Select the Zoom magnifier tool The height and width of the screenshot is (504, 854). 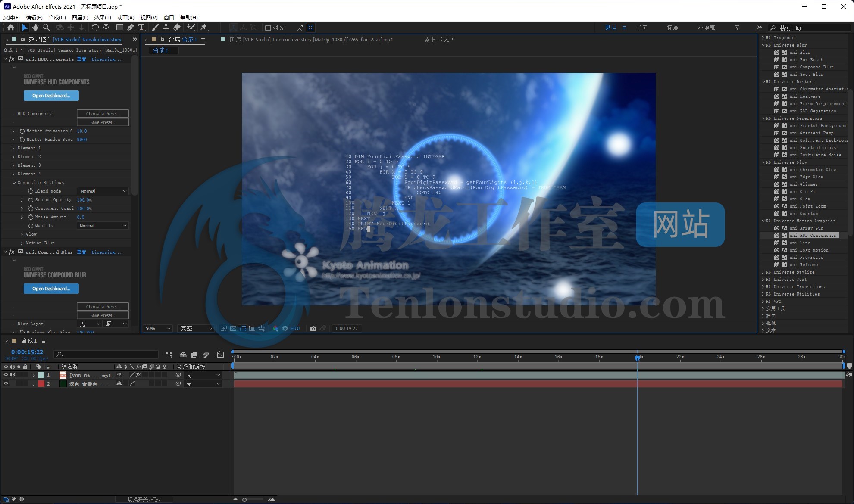click(x=46, y=28)
